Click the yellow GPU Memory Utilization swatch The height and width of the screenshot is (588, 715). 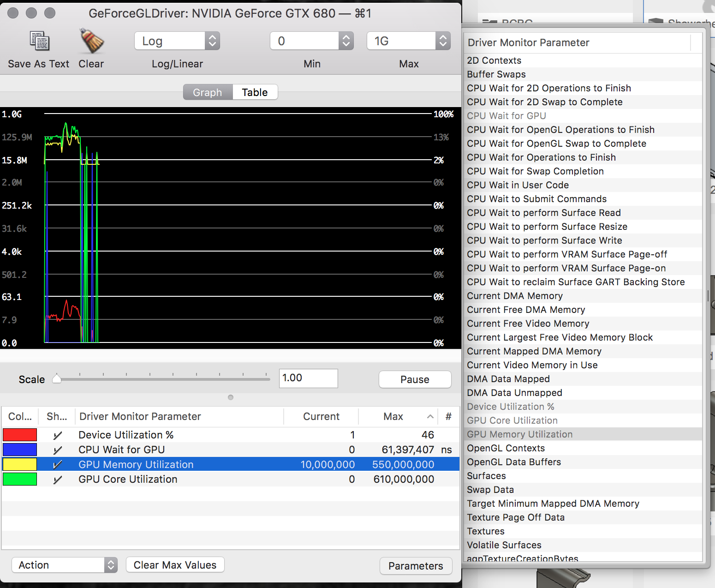point(20,464)
